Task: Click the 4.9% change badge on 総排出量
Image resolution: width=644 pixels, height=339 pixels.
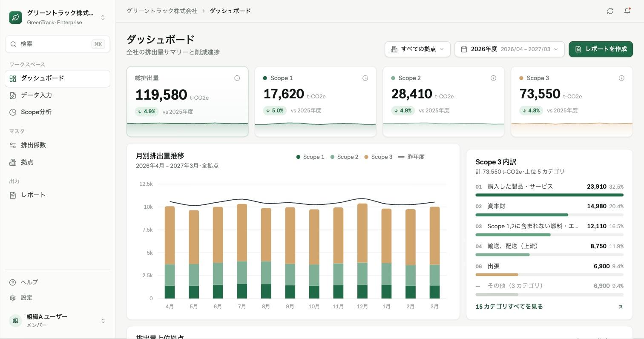Action: click(147, 112)
